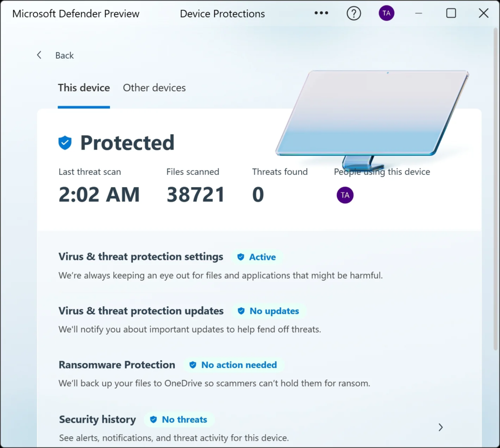
Task: Open Virus & threat protection settings
Action: click(141, 256)
